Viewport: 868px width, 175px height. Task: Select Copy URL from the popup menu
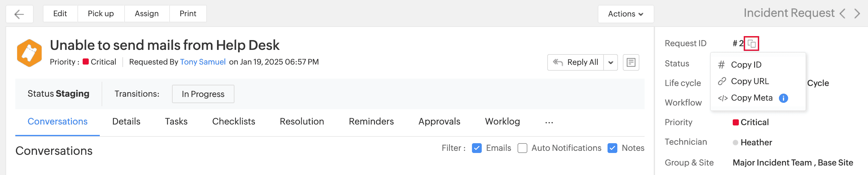coord(749,81)
